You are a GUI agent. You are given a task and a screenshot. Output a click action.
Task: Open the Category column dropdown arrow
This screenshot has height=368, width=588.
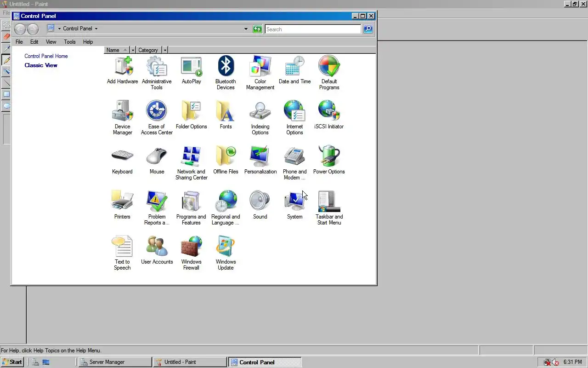165,50
